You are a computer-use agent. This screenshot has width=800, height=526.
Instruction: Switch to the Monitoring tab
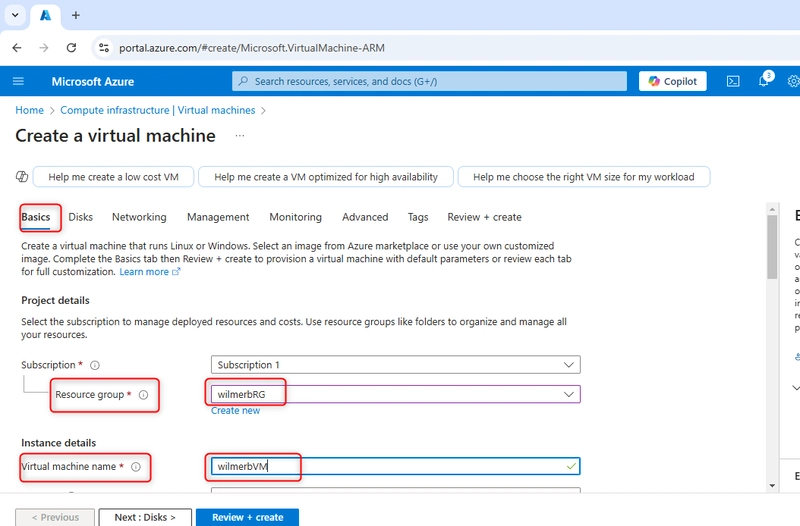click(x=295, y=217)
